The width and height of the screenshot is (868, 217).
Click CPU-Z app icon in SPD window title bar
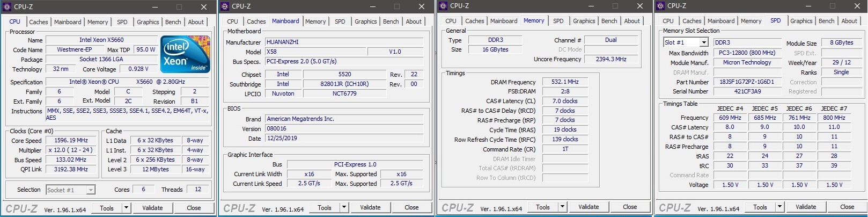[x=660, y=6]
